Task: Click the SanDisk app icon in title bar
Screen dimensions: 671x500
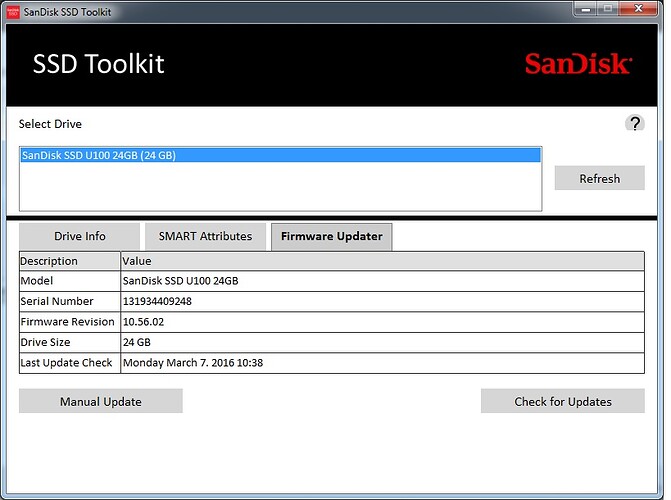Action: click(13, 12)
